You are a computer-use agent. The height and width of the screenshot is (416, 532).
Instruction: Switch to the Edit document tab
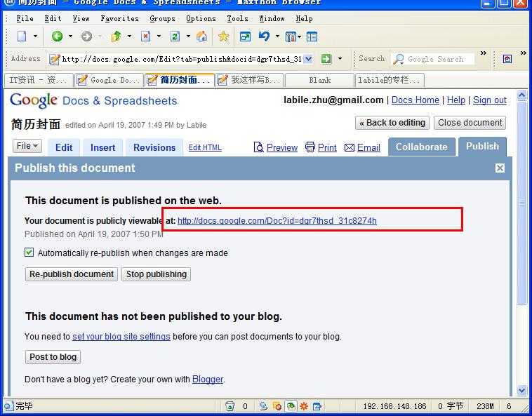click(64, 147)
